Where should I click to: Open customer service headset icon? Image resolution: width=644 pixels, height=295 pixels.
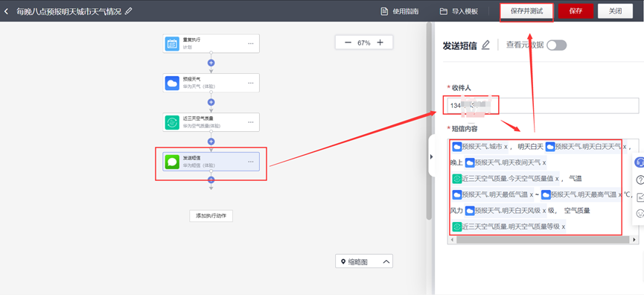coord(640,162)
